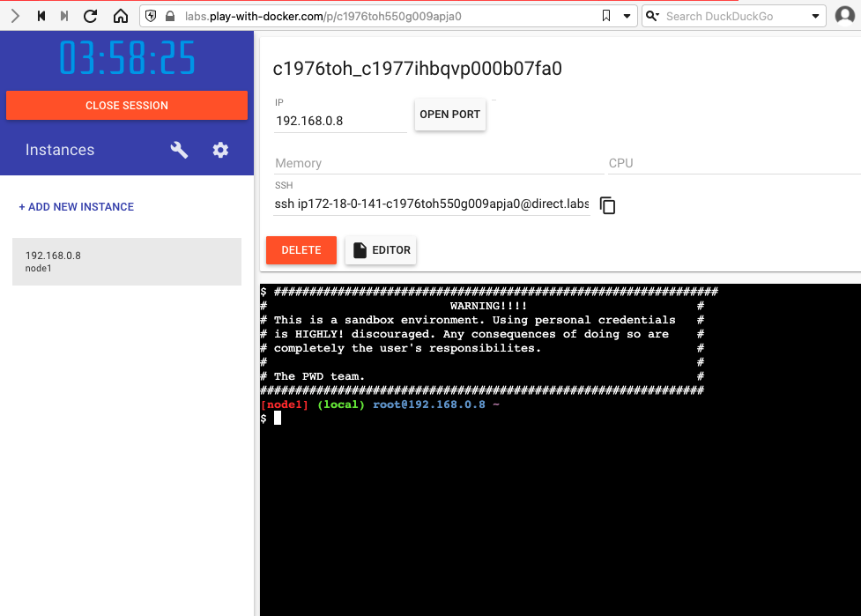The width and height of the screenshot is (861, 616).
Task: Open the EDITOR button
Action: 381,250
